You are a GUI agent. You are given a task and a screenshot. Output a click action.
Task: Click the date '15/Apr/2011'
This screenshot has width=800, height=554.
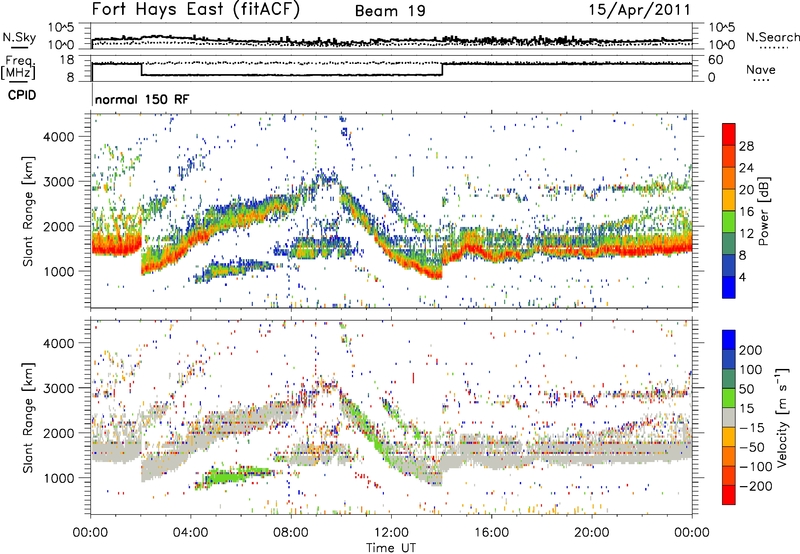point(639,10)
